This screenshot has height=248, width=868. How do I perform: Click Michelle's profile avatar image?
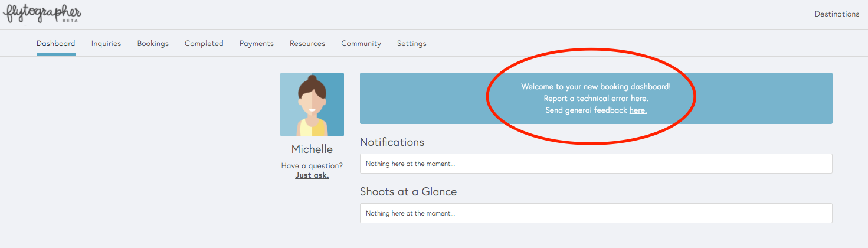tap(312, 105)
